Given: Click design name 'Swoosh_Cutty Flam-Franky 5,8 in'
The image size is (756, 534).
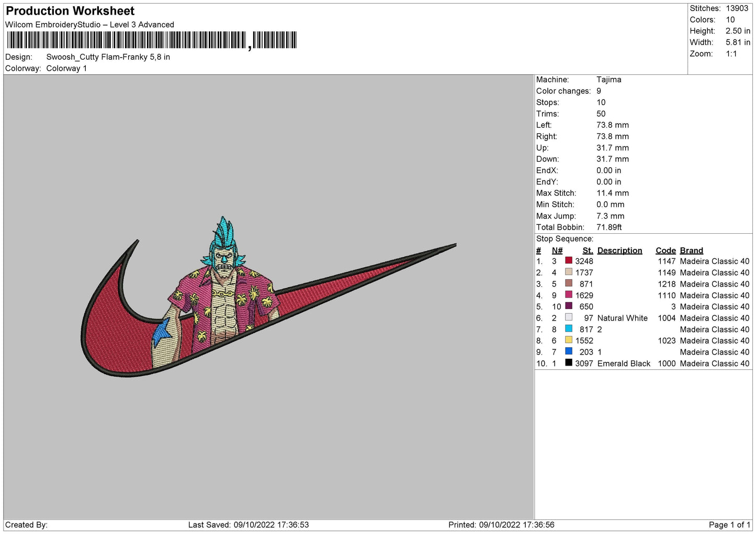Looking at the screenshot, I should (108, 57).
